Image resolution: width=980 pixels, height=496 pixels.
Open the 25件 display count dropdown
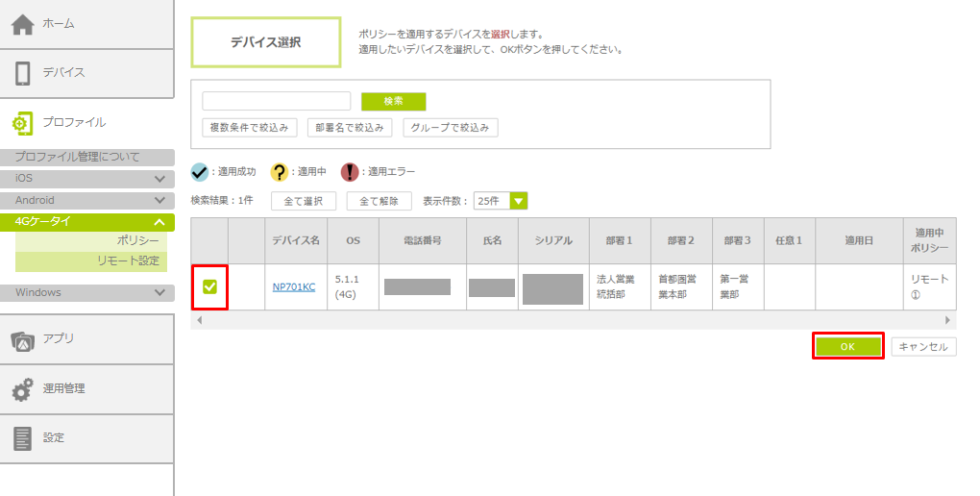[519, 201]
